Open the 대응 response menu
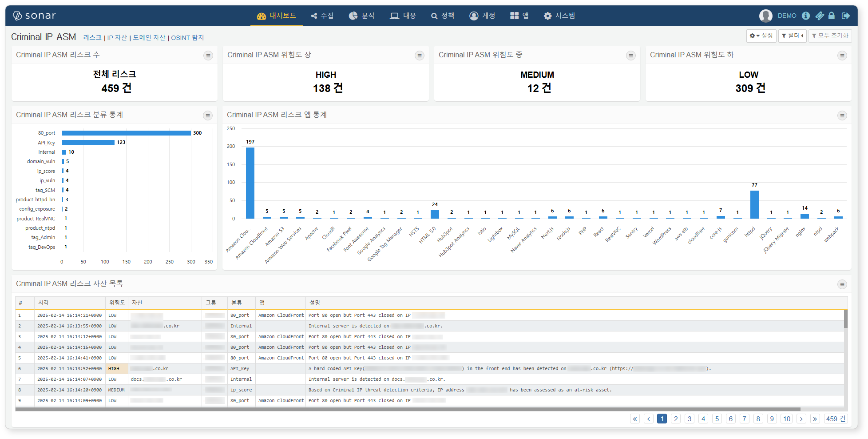 pyautogui.click(x=403, y=16)
